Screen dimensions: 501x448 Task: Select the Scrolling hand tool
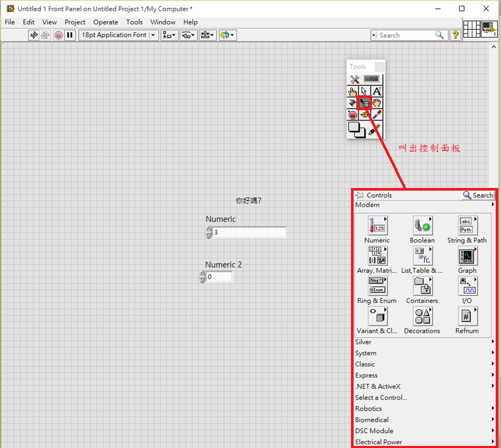pyautogui.click(x=377, y=103)
